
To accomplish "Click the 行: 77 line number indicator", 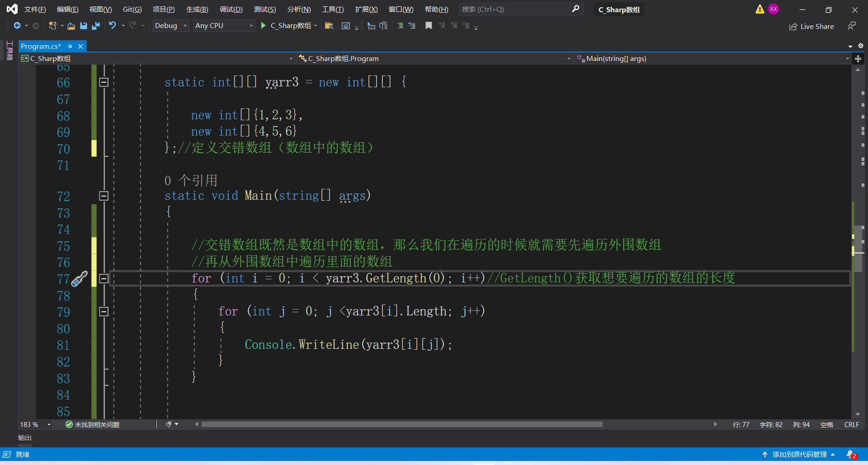I will point(741,425).
